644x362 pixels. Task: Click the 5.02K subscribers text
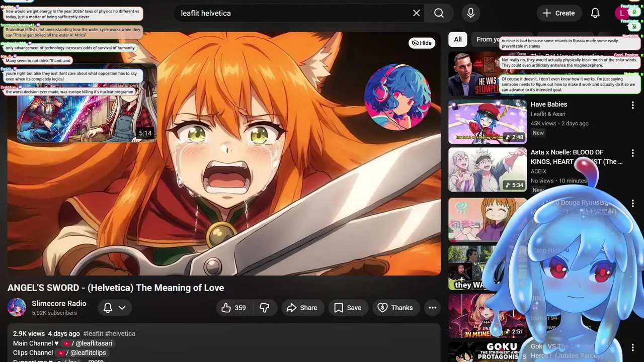click(54, 313)
